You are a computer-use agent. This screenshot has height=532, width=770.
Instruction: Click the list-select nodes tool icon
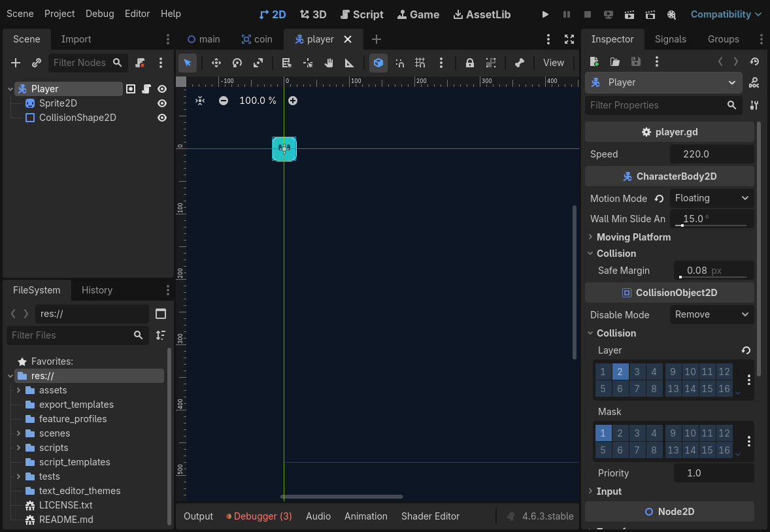pyautogui.click(x=286, y=63)
